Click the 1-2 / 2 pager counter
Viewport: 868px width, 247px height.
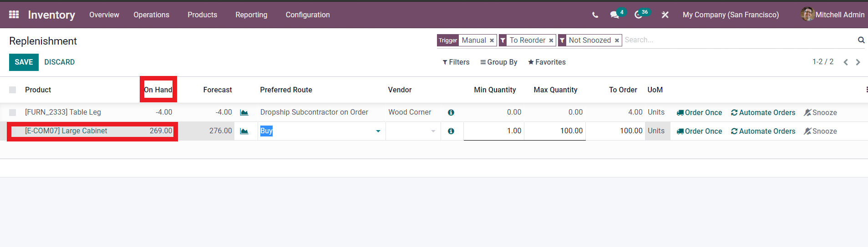point(823,62)
